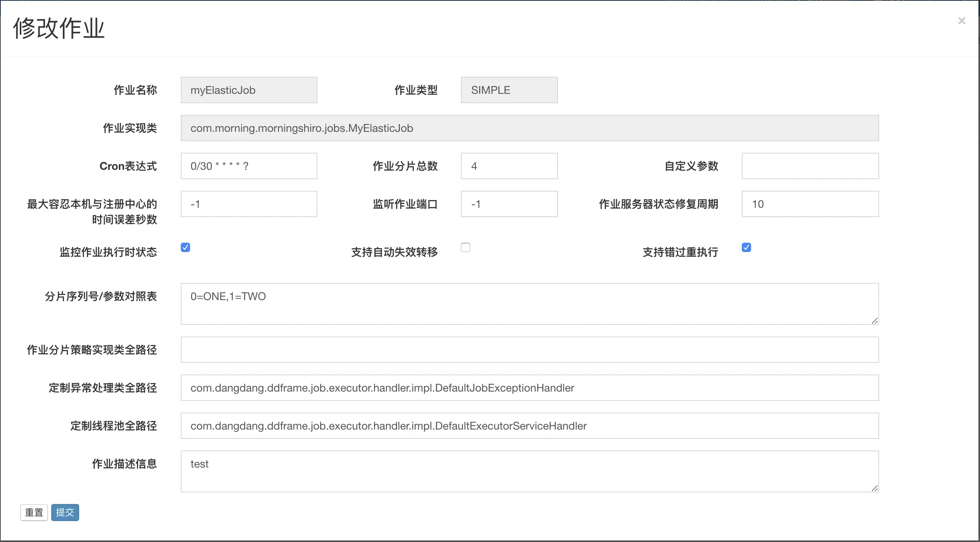Focus the 定制线程池全路径 input
This screenshot has height=542, width=980.
[530, 426]
